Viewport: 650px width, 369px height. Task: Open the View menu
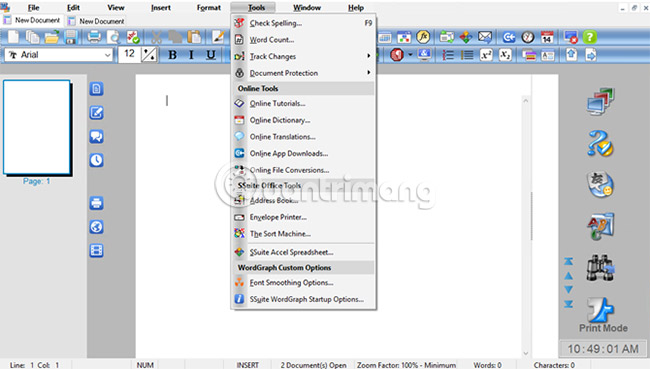tap(116, 7)
